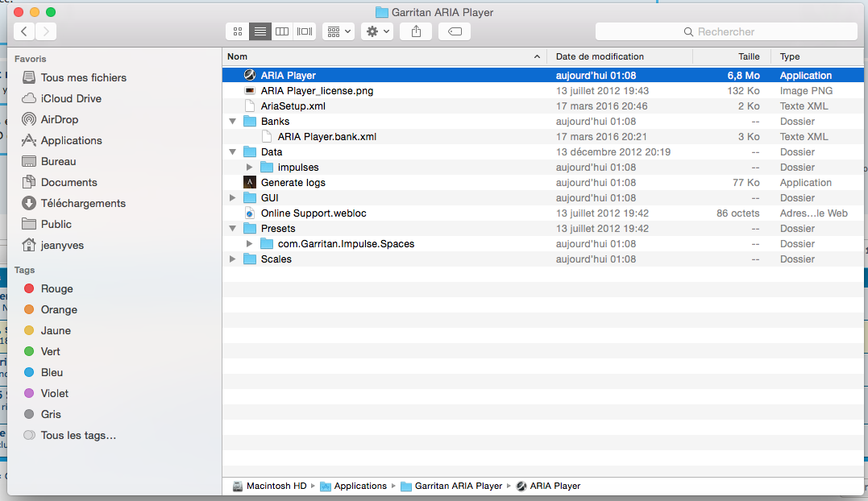The width and height of the screenshot is (868, 501).
Task: Select Téléchargements in the sidebar
Action: (83, 203)
